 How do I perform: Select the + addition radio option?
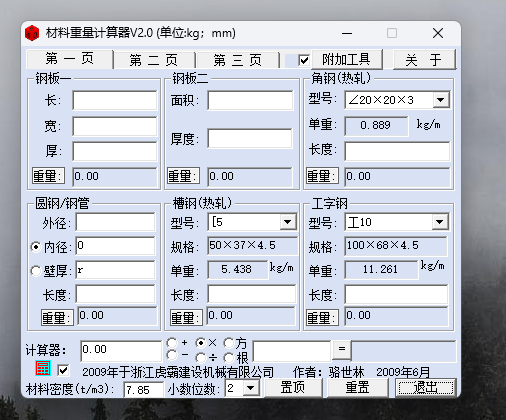(x=172, y=342)
